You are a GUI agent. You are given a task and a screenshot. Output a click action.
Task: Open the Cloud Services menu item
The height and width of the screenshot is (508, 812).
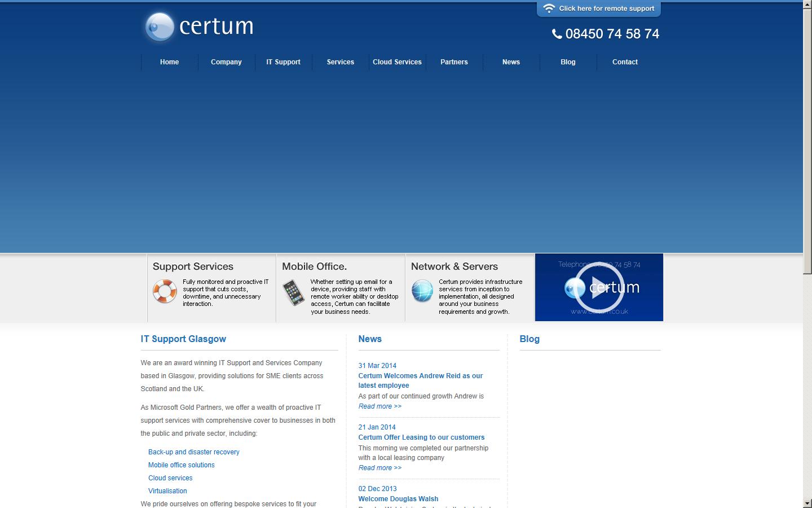point(397,62)
